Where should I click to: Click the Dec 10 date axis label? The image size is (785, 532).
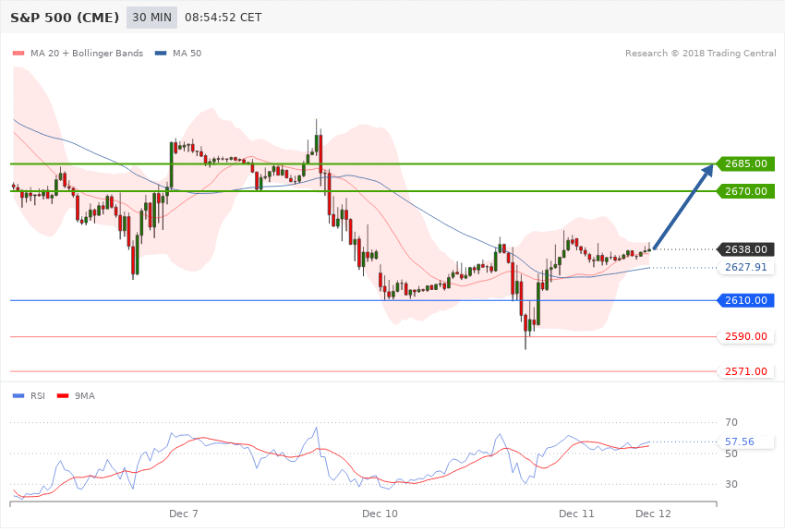click(380, 514)
